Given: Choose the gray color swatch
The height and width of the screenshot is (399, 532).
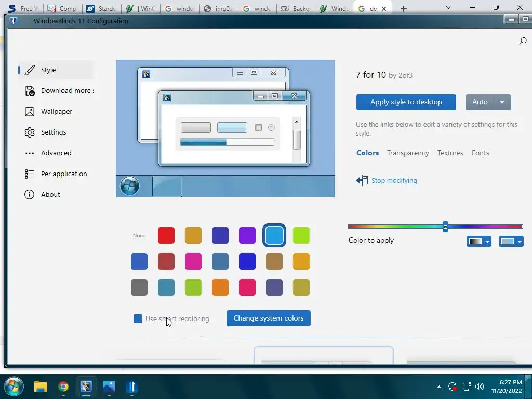Looking at the screenshot, I should pyautogui.click(x=139, y=287).
